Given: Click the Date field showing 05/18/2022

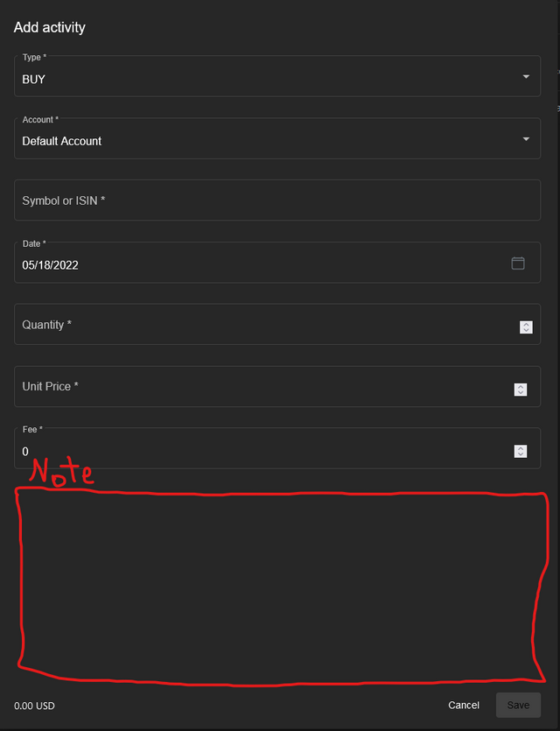Looking at the screenshot, I should (x=277, y=263).
